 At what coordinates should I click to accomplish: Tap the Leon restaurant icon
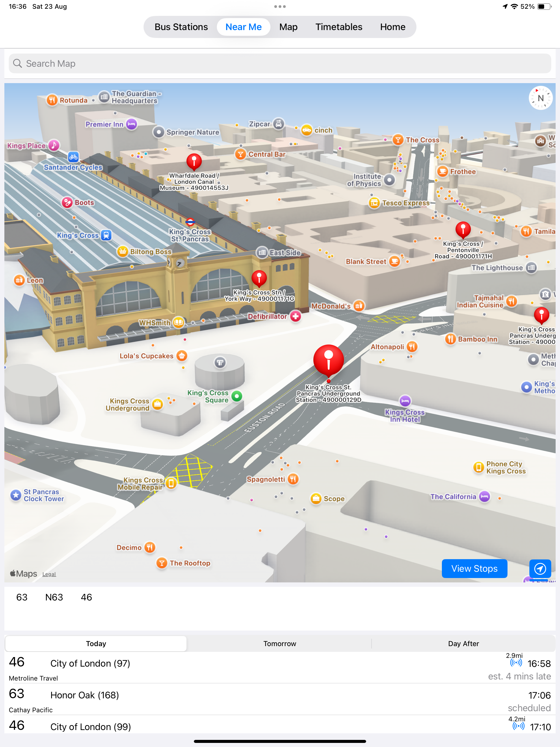[19, 280]
